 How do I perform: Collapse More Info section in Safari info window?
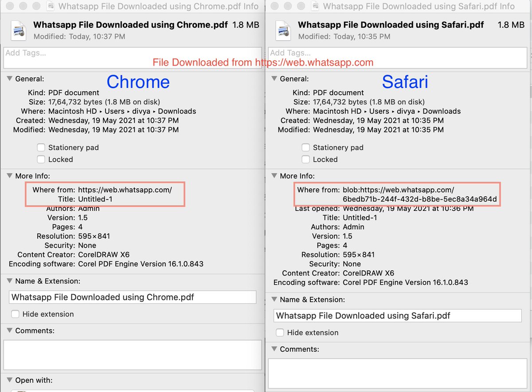[274, 176]
